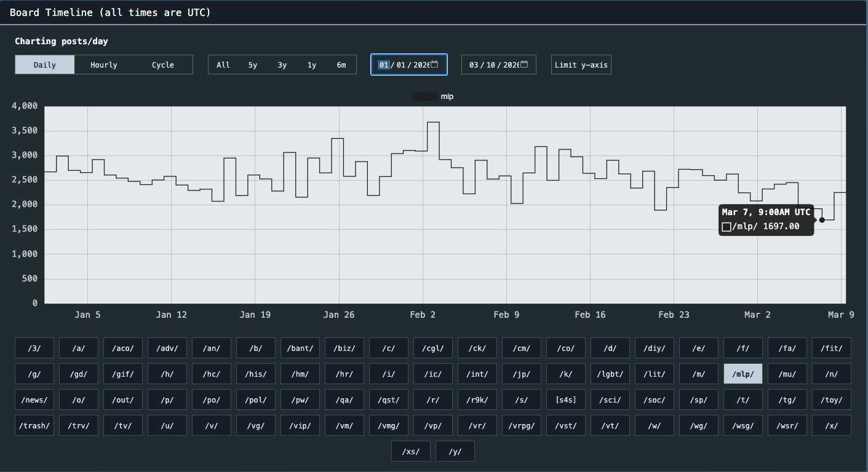This screenshot has width=868, height=472.
Task: Toggle the /biz/ board
Action: click(344, 348)
